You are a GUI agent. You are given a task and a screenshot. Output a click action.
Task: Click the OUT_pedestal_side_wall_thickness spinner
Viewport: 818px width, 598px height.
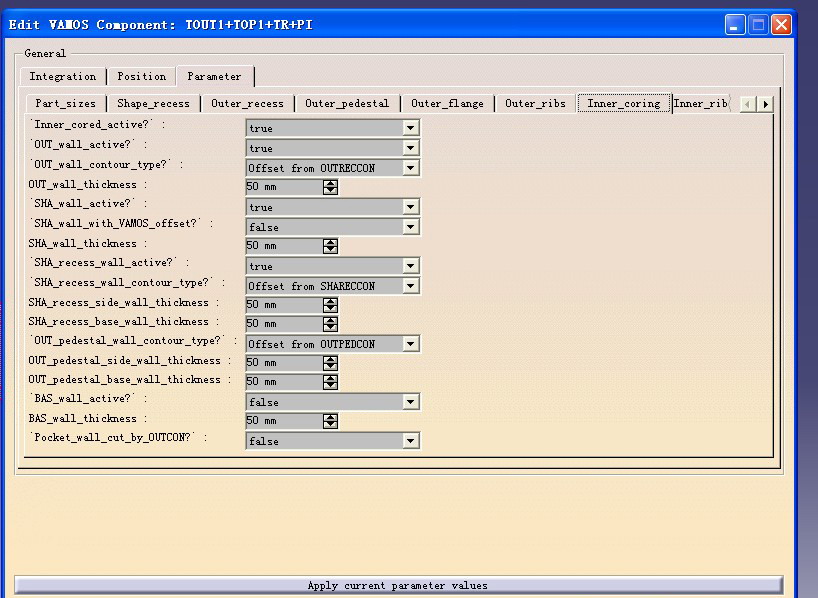point(330,363)
